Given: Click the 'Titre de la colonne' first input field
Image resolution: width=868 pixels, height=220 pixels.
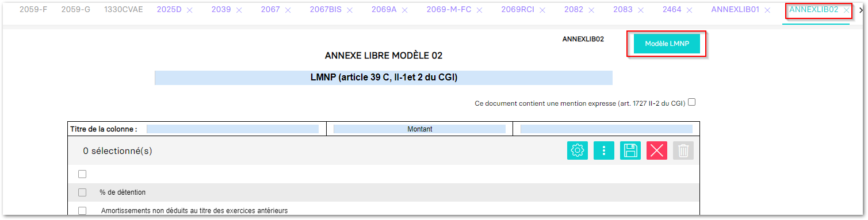Looking at the screenshot, I should click(x=232, y=129).
